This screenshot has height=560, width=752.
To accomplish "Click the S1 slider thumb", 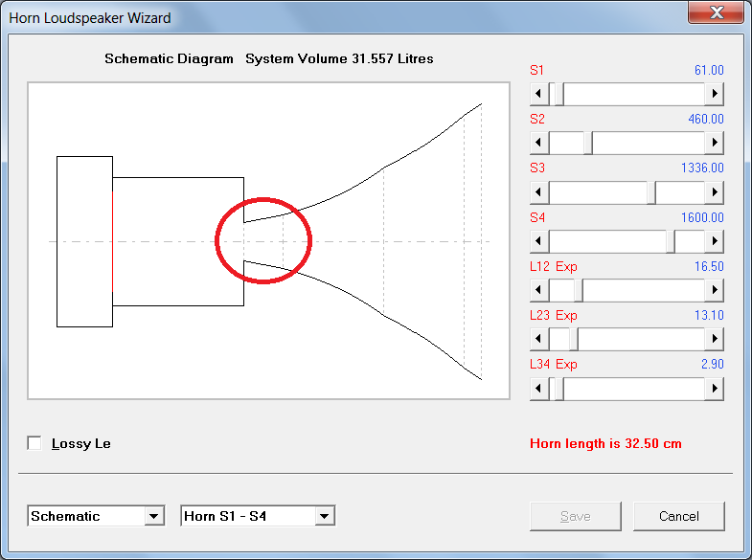I will 558,94.
